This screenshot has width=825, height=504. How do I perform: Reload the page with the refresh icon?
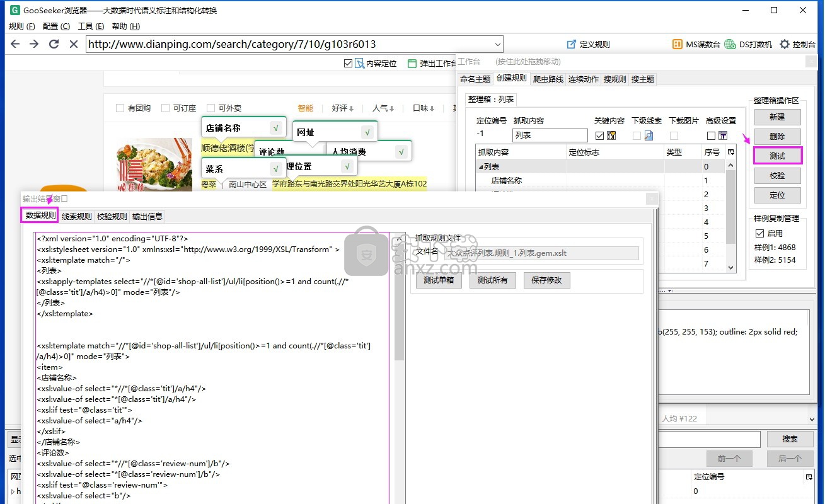(x=54, y=44)
